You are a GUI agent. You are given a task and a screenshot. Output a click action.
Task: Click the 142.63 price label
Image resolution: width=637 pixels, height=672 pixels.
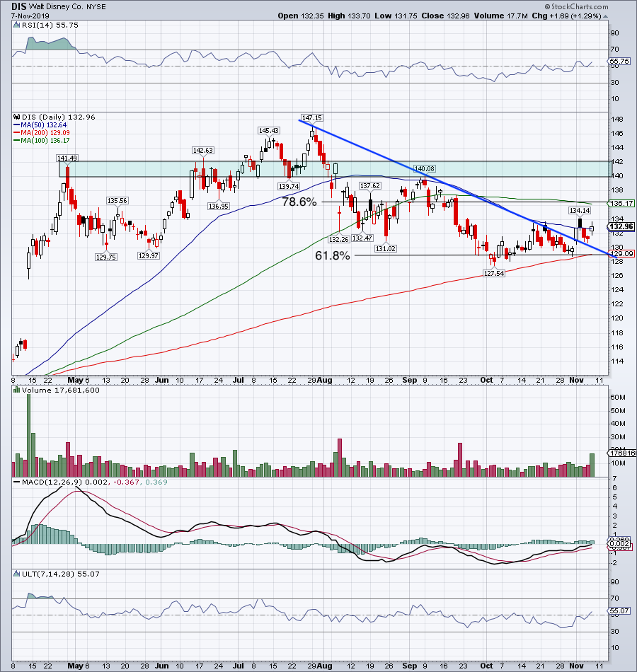click(202, 151)
